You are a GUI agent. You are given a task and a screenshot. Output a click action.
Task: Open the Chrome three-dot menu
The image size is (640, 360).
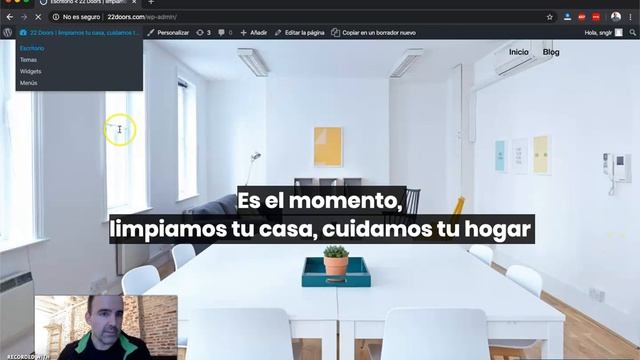click(631, 17)
